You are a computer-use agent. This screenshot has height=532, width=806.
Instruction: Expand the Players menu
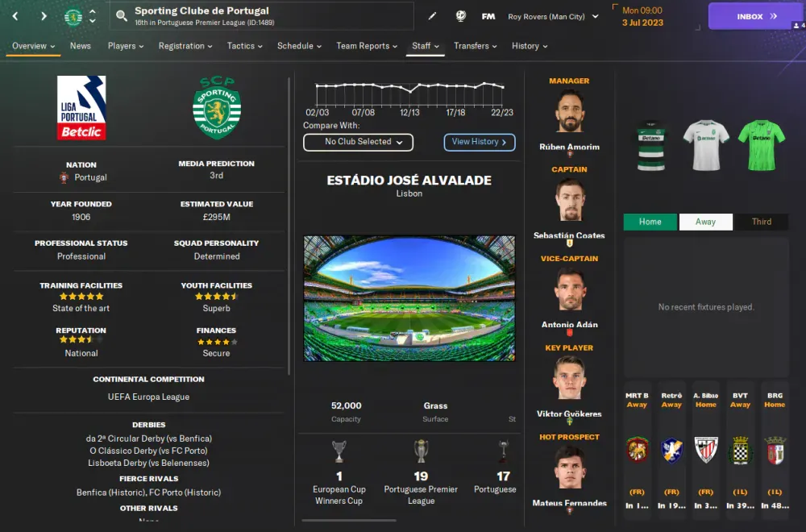[x=126, y=46]
